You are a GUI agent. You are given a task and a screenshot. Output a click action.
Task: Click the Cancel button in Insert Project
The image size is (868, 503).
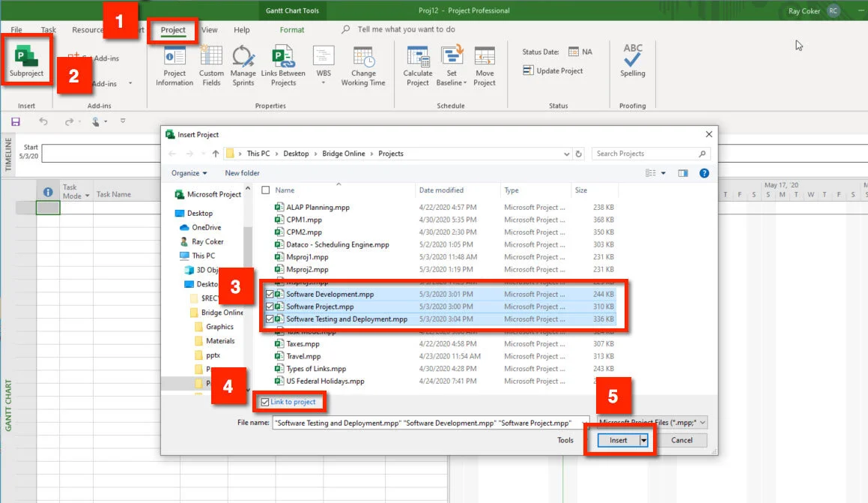click(x=682, y=440)
